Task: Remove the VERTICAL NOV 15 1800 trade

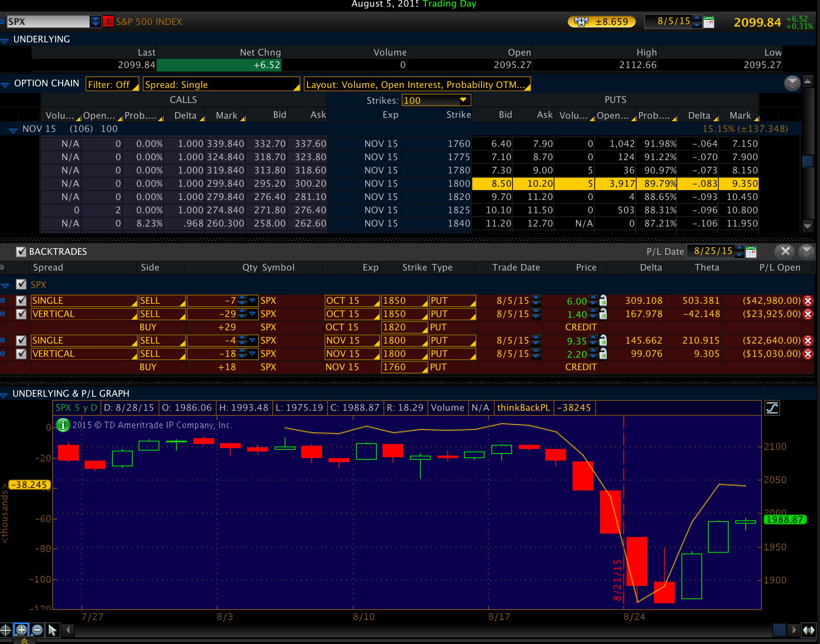Action: click(x=808, y=354)
